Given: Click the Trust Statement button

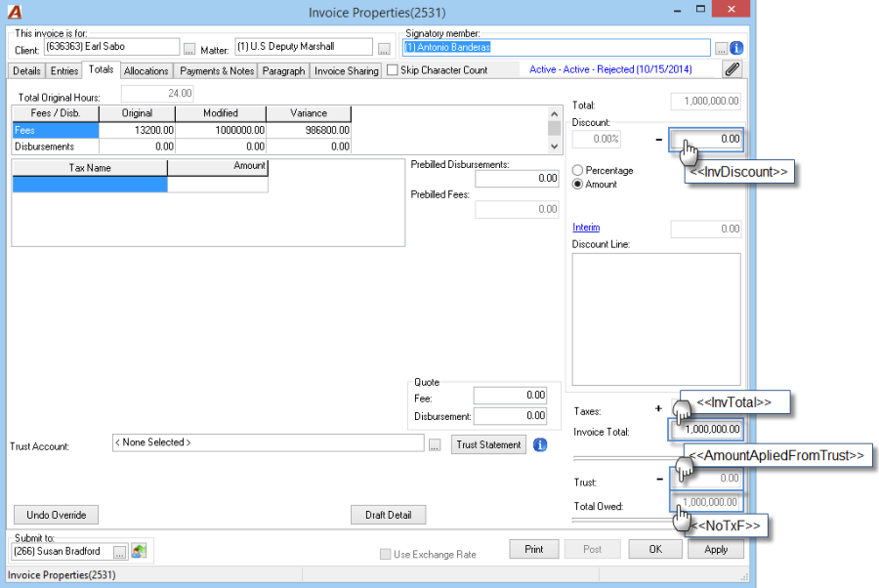Looking at the screenshot, I should click(x=488, y=444).
